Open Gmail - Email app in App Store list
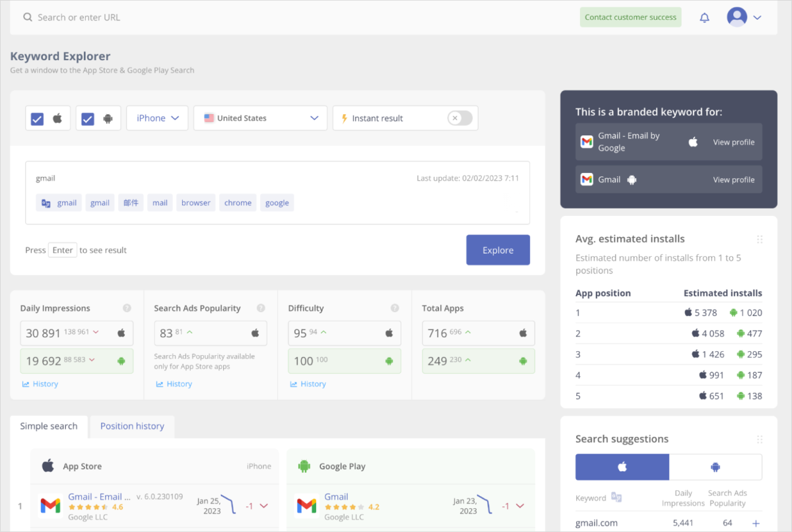This screenshot has height=532, width=792. click(99, 496)
